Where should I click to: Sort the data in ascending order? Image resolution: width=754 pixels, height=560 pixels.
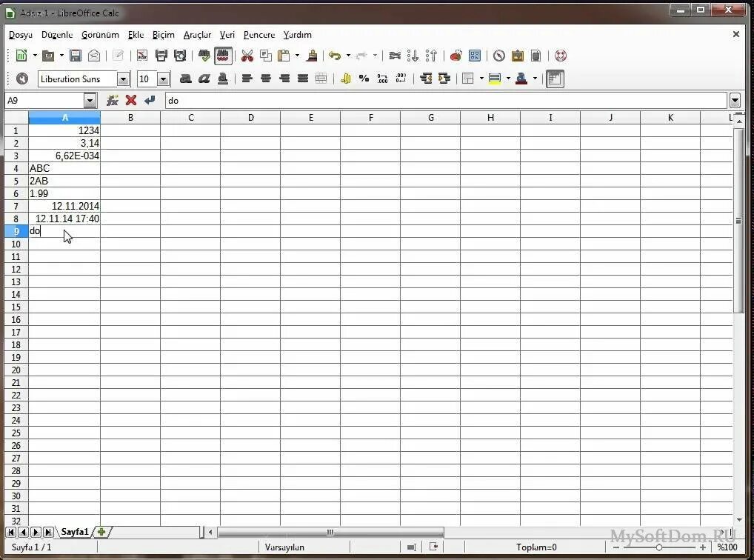click(x=413, y=56)
